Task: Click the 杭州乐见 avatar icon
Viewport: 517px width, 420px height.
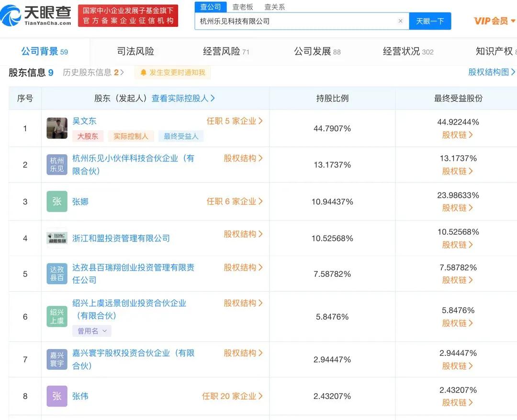Action: pos(57,164)
